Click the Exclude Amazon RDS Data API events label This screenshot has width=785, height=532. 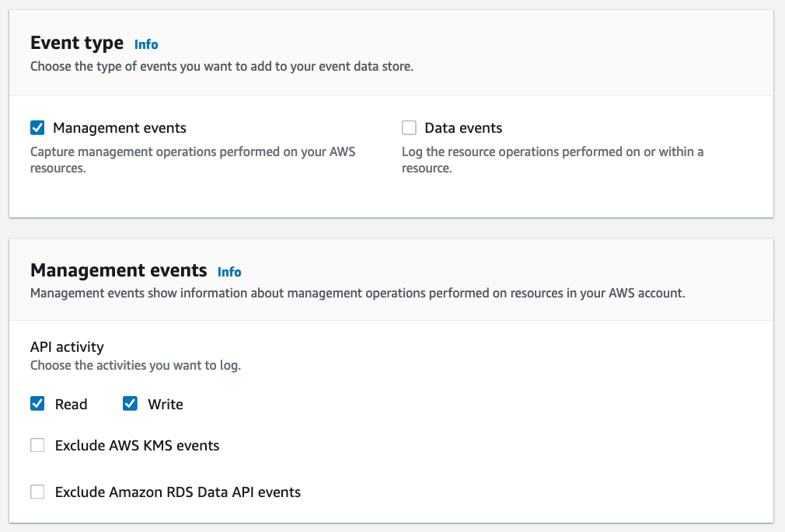[176, 492]
